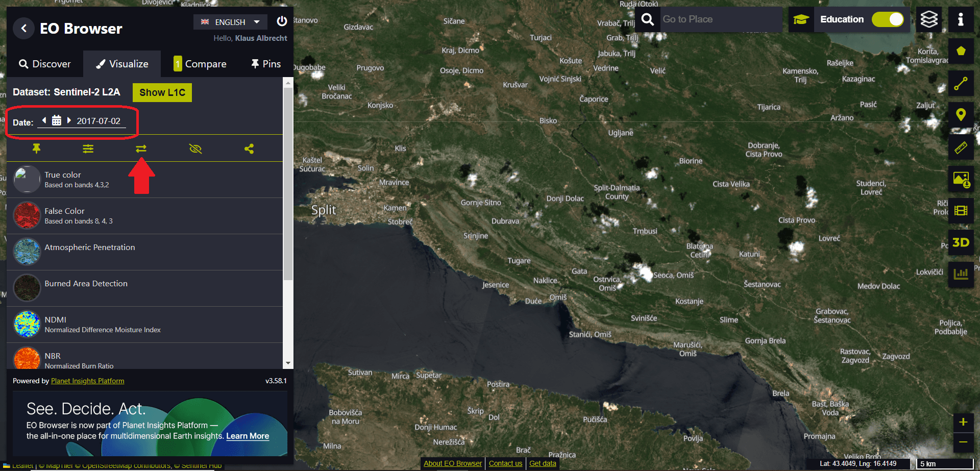Open the ENGLISH language dropdown

tap(230, 22)
